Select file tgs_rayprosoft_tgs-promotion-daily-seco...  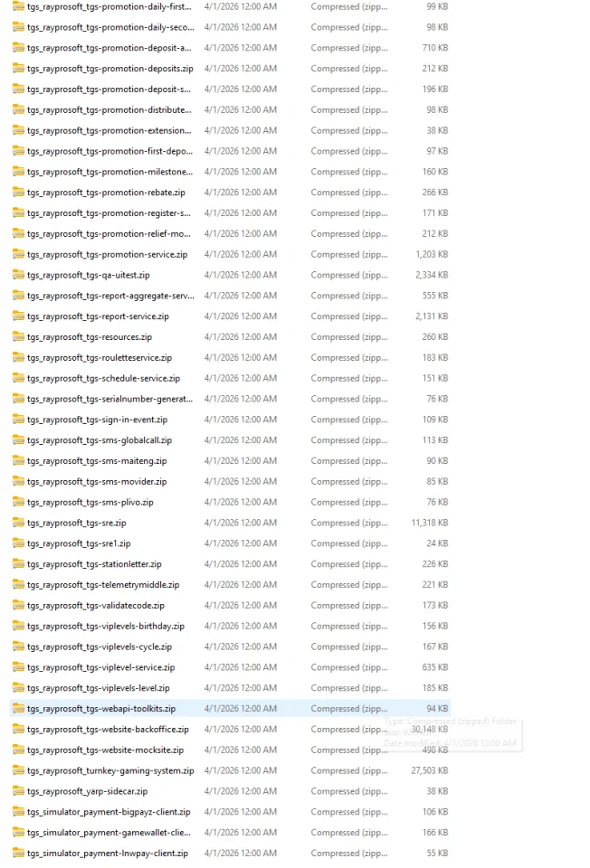point(110,27)
